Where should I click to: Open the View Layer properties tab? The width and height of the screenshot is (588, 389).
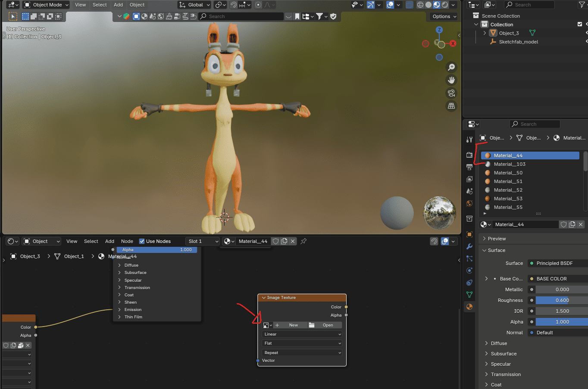(469, 179)
